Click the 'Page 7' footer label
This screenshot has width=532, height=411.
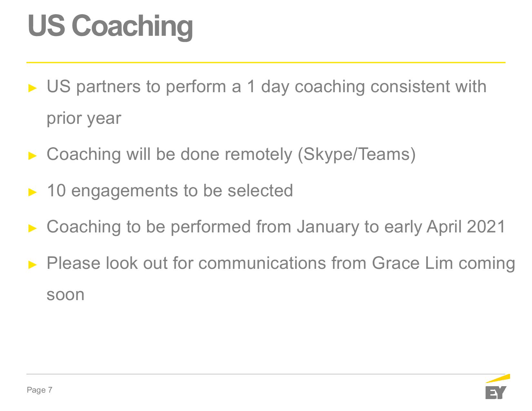point(39,390)
